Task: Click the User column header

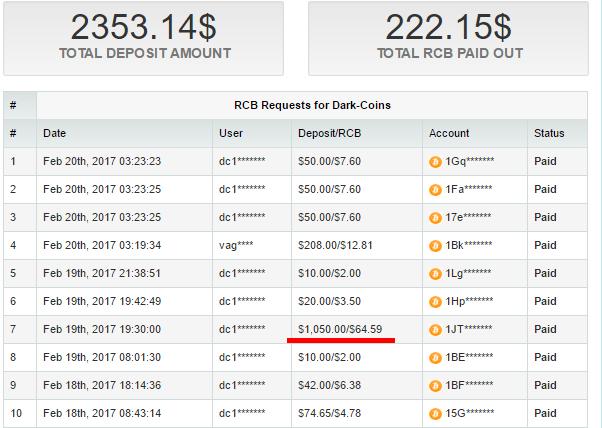Action: pyautogui.click(x=230, y=133)
